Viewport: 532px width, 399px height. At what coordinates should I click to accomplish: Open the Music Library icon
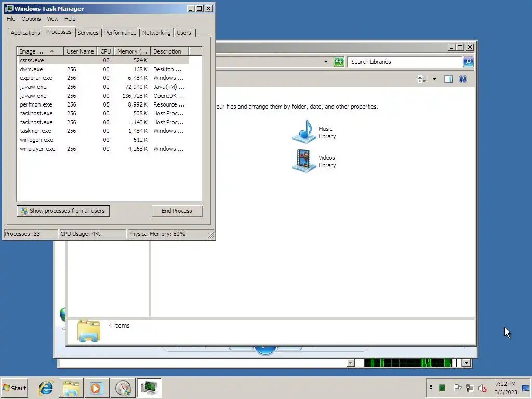click(x=304, y=132)
